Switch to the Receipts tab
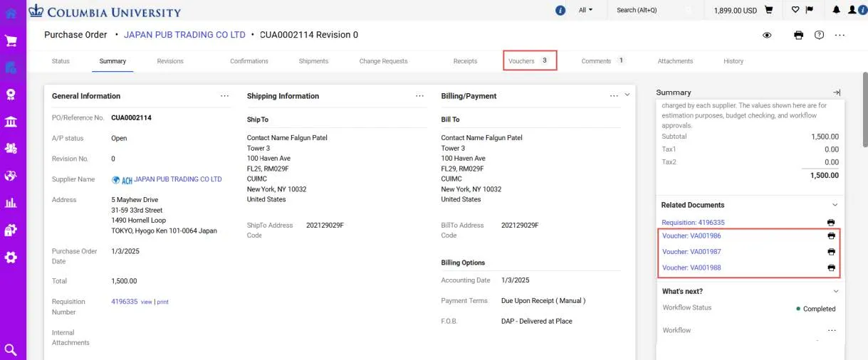This screenshot has height=360, width=868. (x=465, y=61)
